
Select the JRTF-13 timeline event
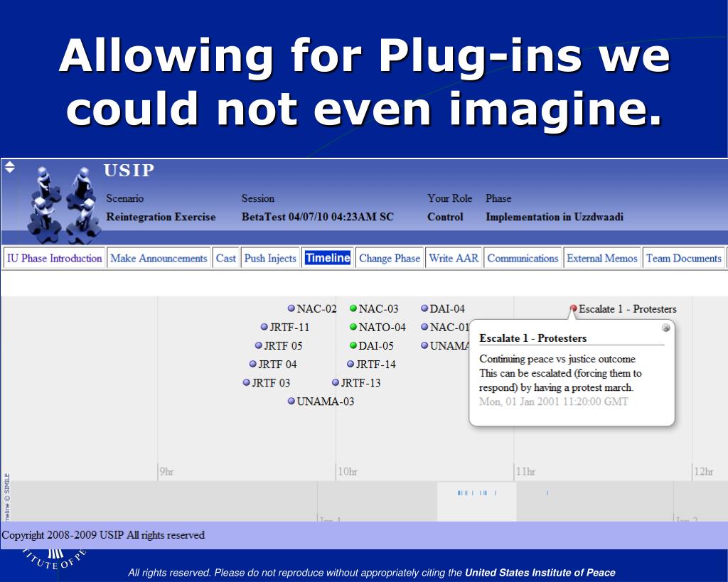(x=357, y=383)
